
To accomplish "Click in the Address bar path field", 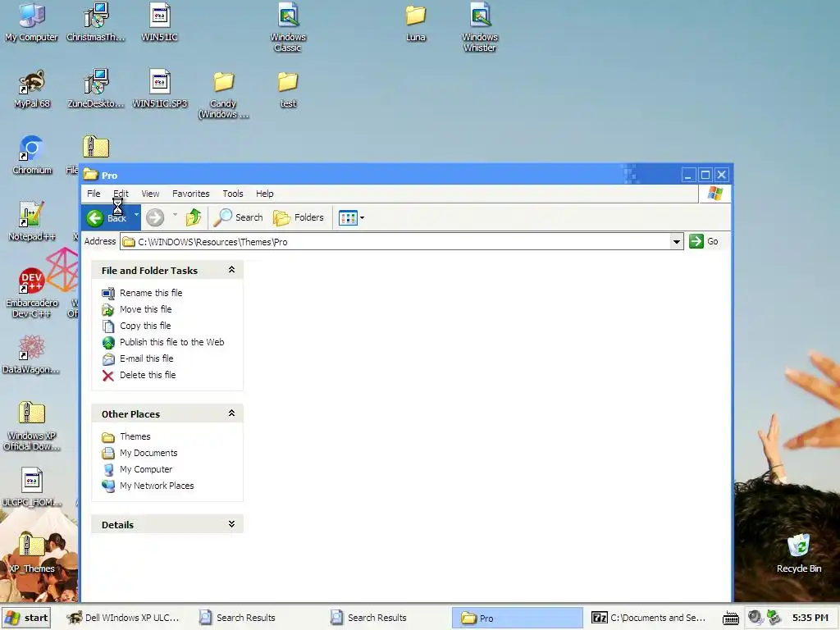I will click(396, 242).
